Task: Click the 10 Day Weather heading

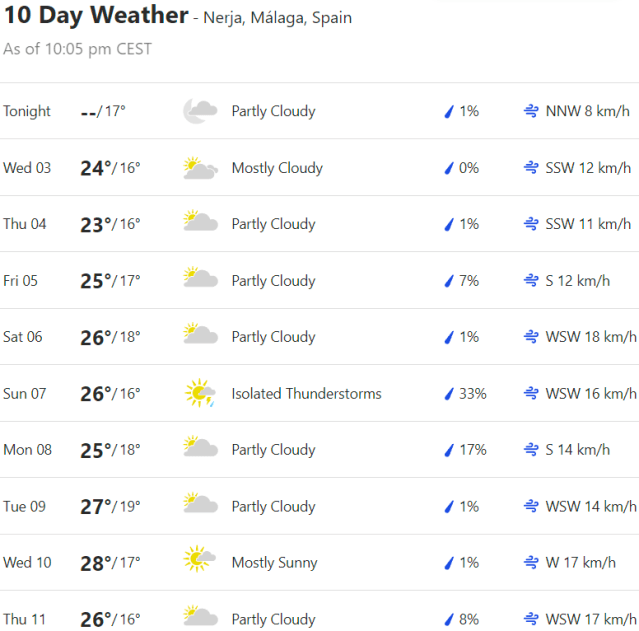Action: [96, 16]
